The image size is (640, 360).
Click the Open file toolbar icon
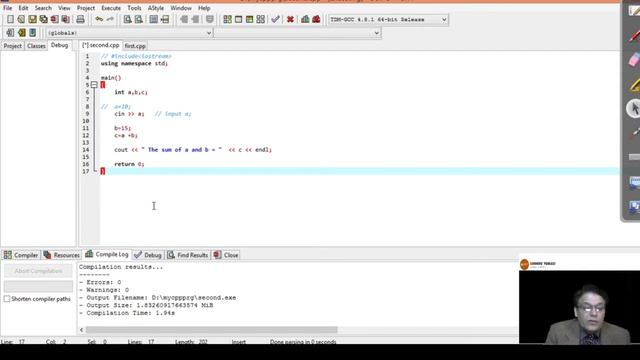[21, 19]
